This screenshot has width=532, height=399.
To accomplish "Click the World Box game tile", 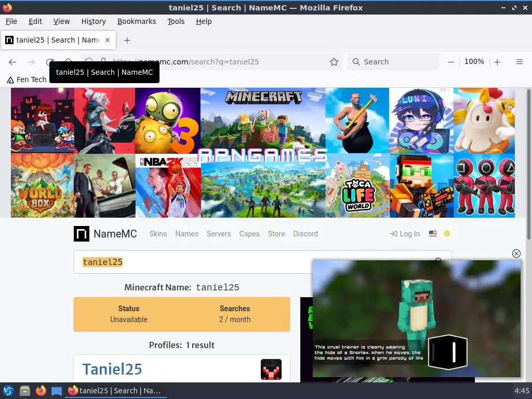I will (x=42, y=185).
